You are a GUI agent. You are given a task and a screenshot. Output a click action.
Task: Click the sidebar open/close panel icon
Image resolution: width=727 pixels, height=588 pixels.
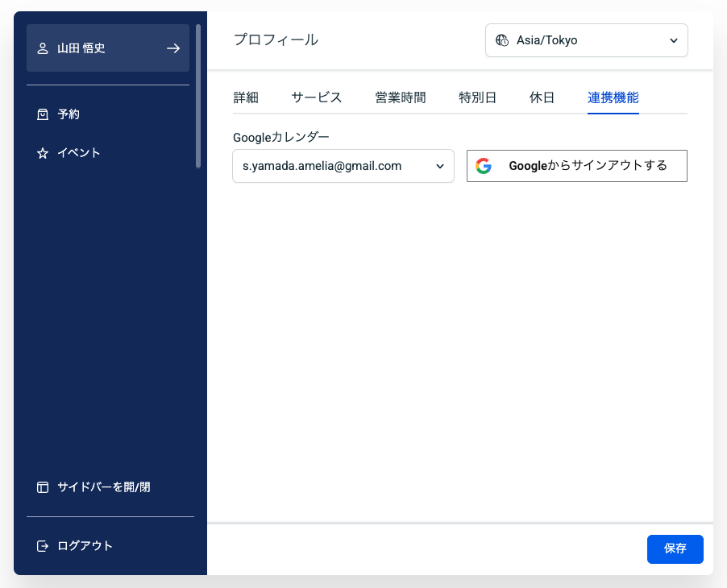[x=43, y=487]
